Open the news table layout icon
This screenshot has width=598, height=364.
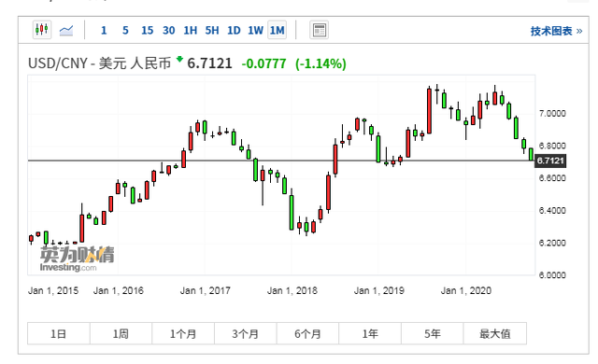point(319,30)
